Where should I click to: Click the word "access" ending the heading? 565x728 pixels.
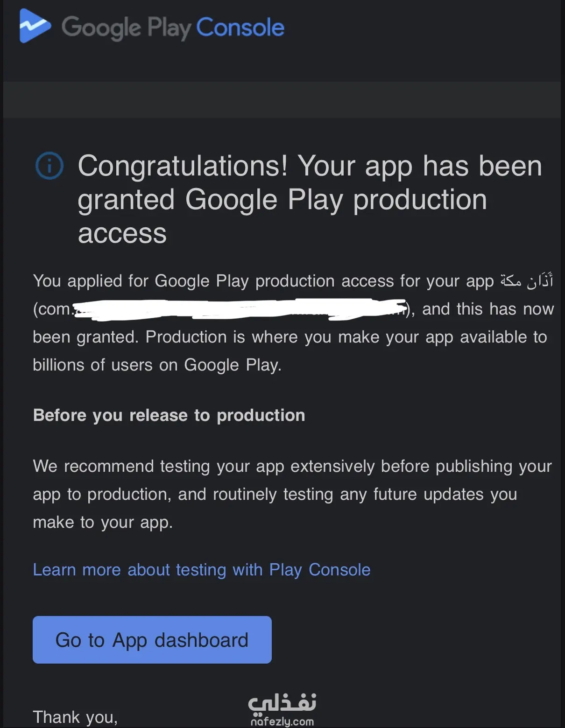122,233
